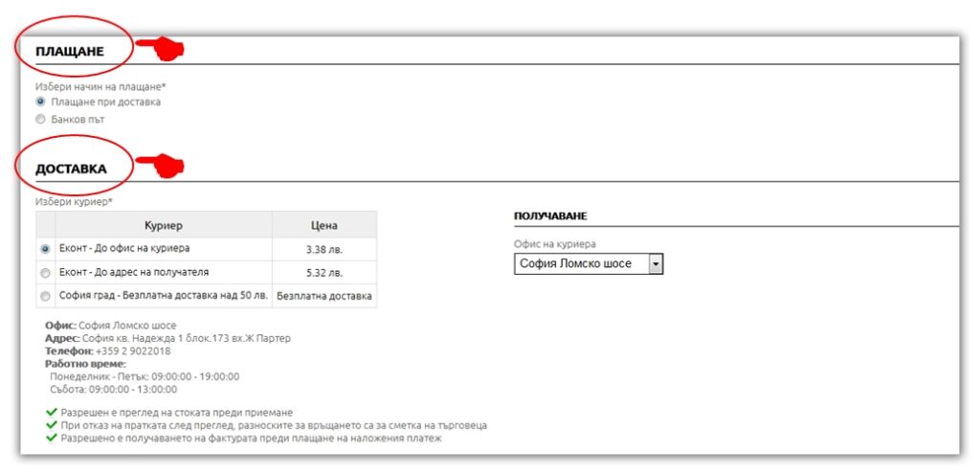Click the Безплатна доставка price cell
This screenshot has width=980, height=474.
(324, 297)
